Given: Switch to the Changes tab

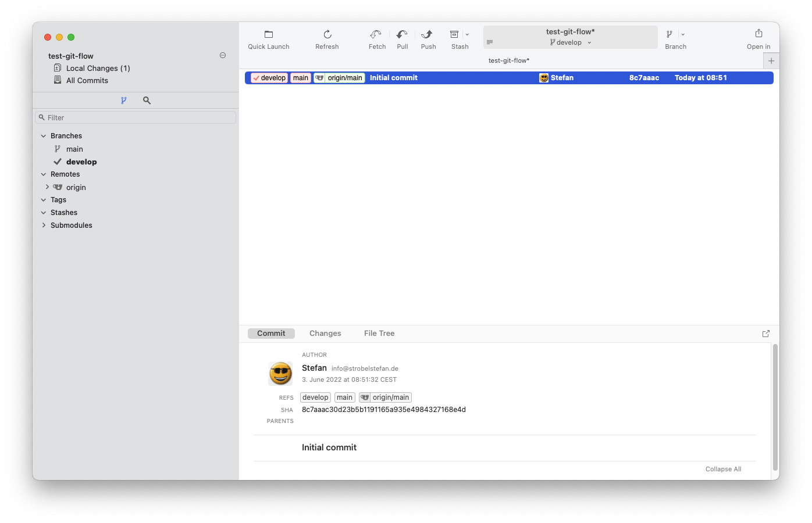Looking at the screenshot, I should pos(325,333).
